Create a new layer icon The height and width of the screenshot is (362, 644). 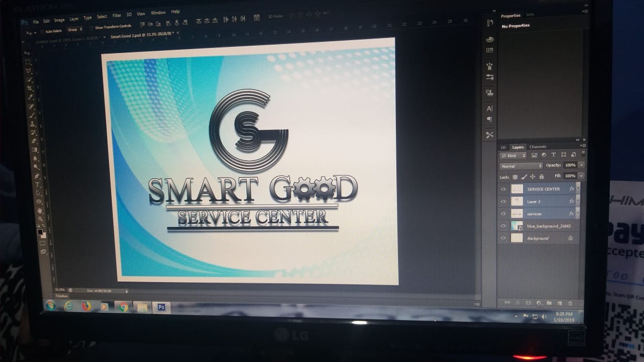click(560, 303)
